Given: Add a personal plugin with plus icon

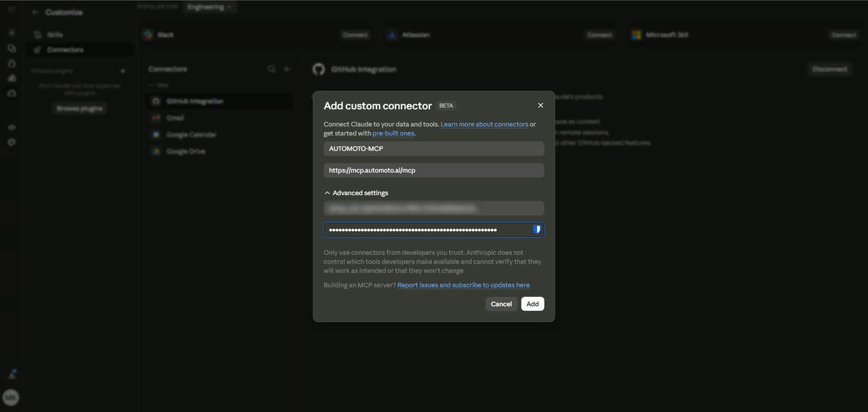Looking at the screenshot, I should [x=123, y=70].
